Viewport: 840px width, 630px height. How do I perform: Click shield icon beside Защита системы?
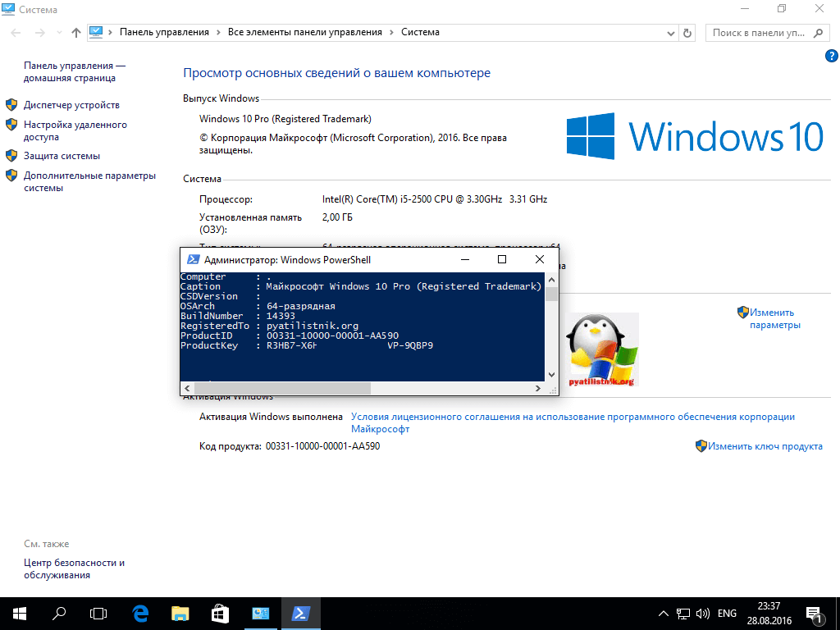click(x=11, y=155)
